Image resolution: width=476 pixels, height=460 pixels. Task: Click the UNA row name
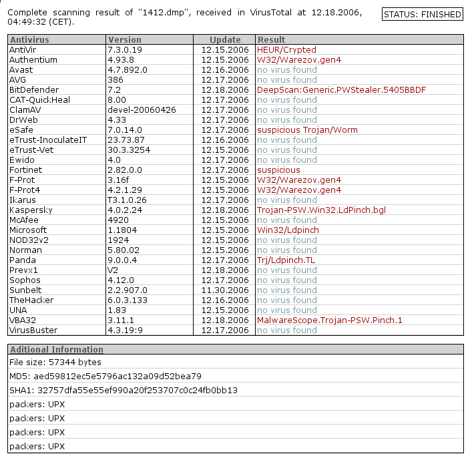(x=18, y=310)
